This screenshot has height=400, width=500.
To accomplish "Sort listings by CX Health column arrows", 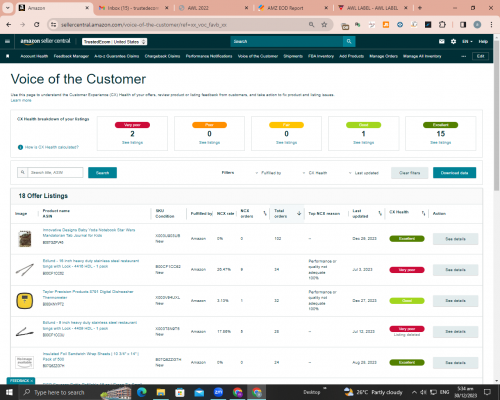I will [x=423, y=213].
